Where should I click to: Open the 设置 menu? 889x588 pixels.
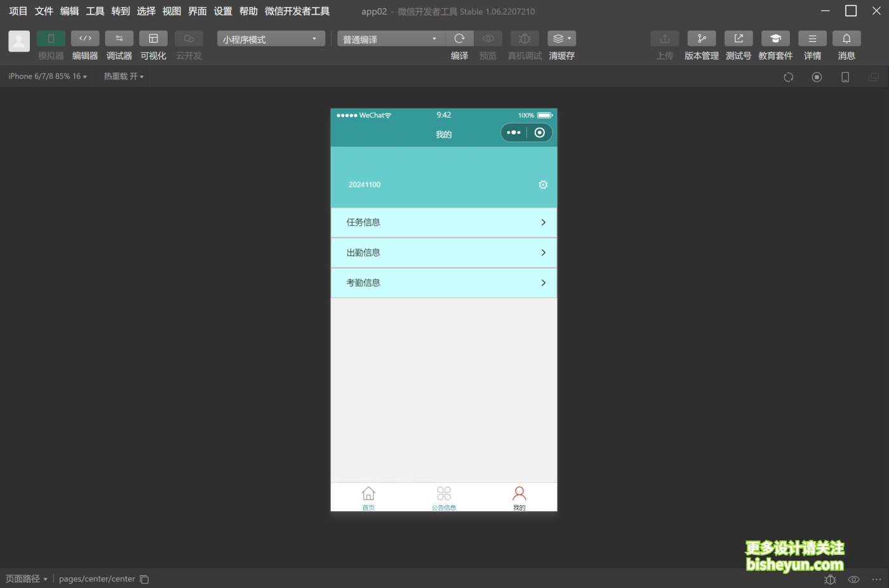point(223,11)
